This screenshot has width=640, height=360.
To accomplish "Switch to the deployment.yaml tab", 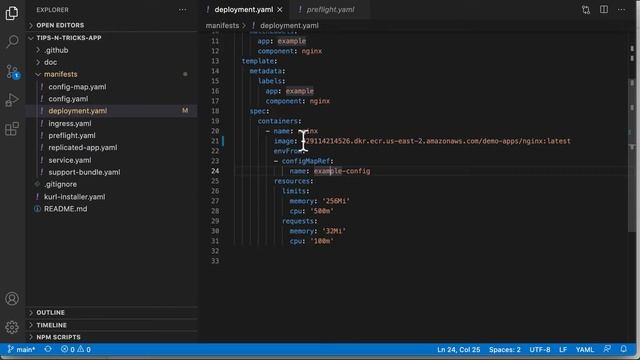I will [x=244, y=10].
